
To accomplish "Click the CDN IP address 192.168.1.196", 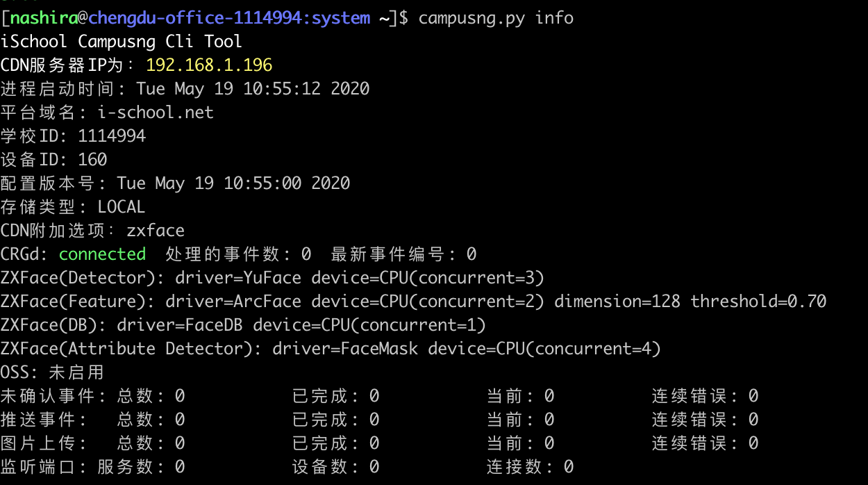I will tap(209, 65).
